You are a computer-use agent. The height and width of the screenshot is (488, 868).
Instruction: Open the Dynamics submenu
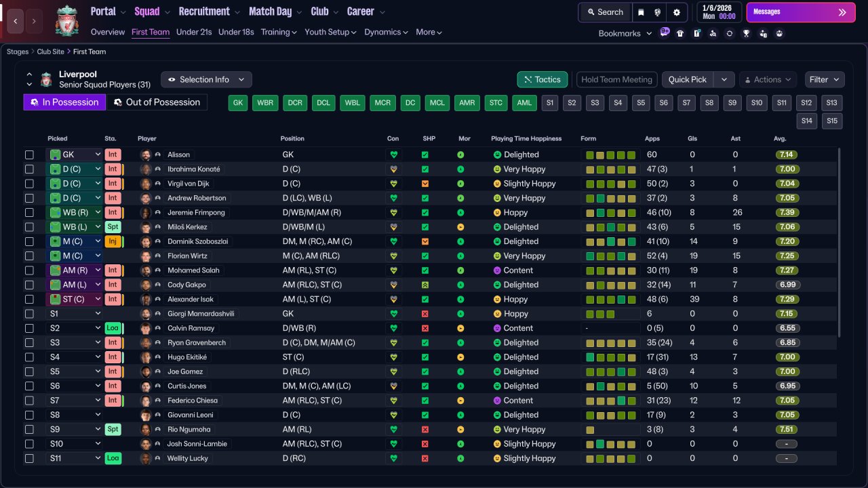coord(386,32)
